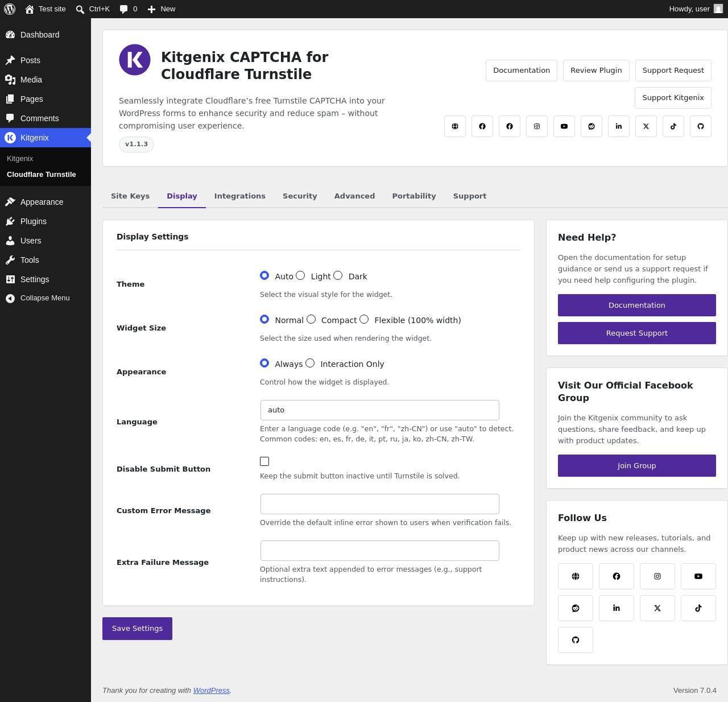The image size is (728, 702).
Task: Click the Reddit icon under Follow Us
Action: coord(576,608)
